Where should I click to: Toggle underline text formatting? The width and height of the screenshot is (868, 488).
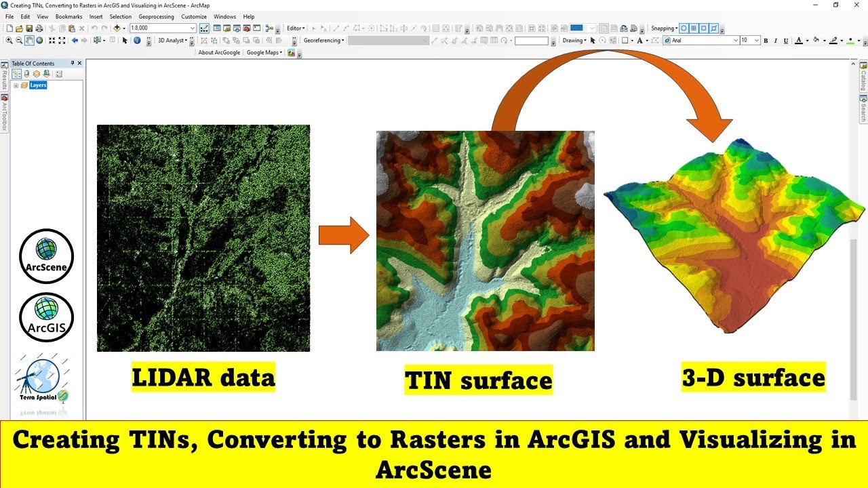coord(786,41)
